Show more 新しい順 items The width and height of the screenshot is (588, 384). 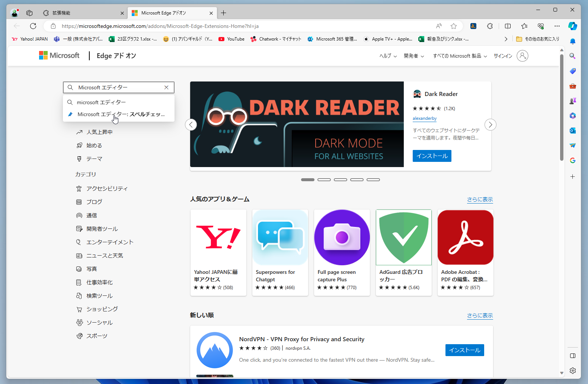[x=480, y=316]
